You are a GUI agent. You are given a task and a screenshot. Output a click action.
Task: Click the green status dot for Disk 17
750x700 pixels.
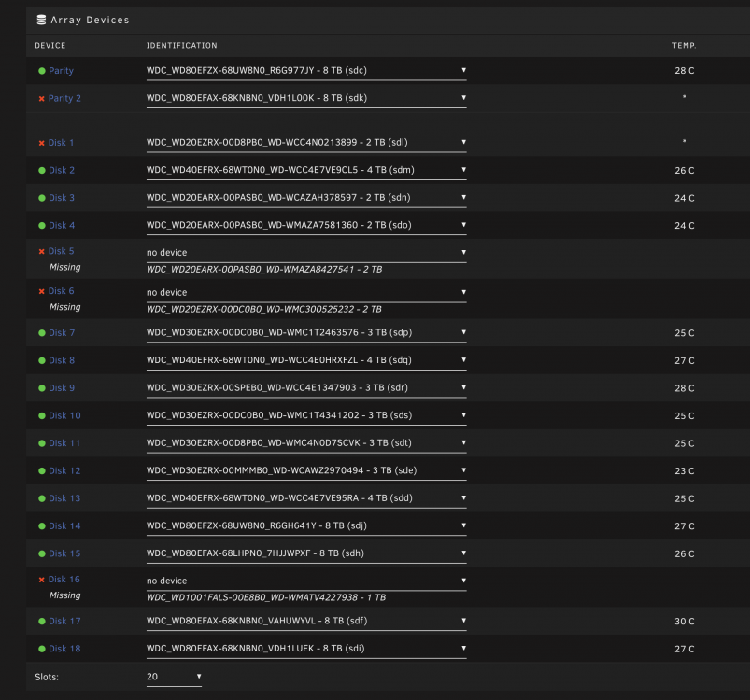pos(42,622)
